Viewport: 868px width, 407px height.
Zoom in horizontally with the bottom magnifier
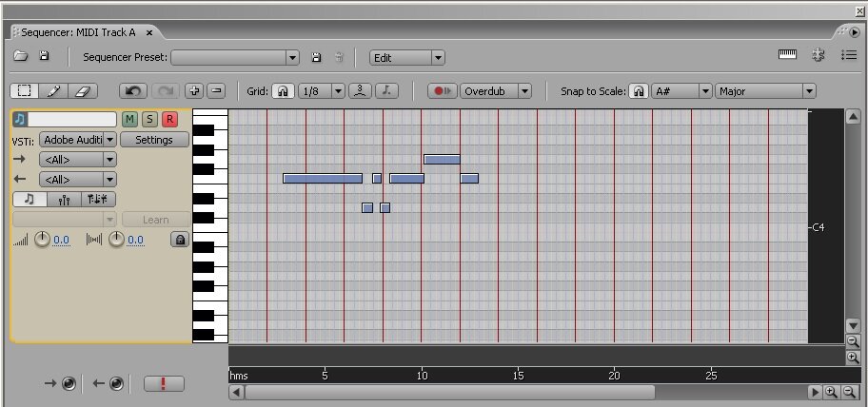click(x=831, y=392)
